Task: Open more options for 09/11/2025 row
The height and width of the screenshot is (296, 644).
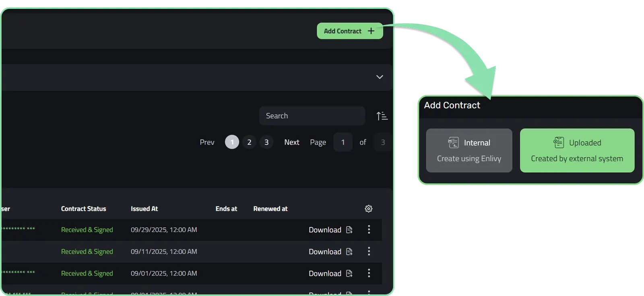Action: [369, 251]
